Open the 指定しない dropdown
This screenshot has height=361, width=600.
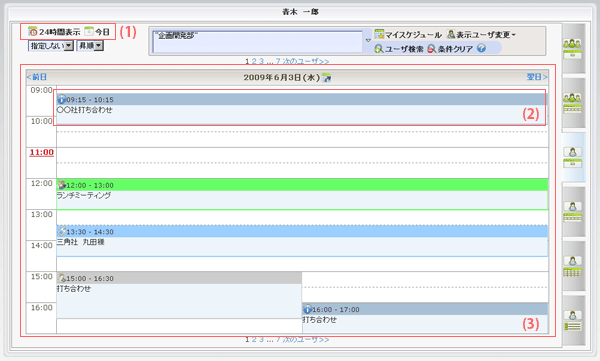tap(51, 46)
